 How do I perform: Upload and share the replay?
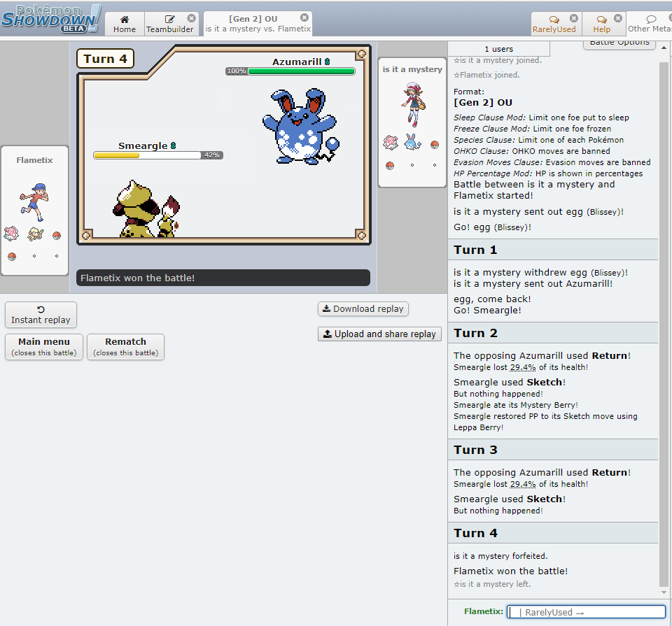point(379,334)
